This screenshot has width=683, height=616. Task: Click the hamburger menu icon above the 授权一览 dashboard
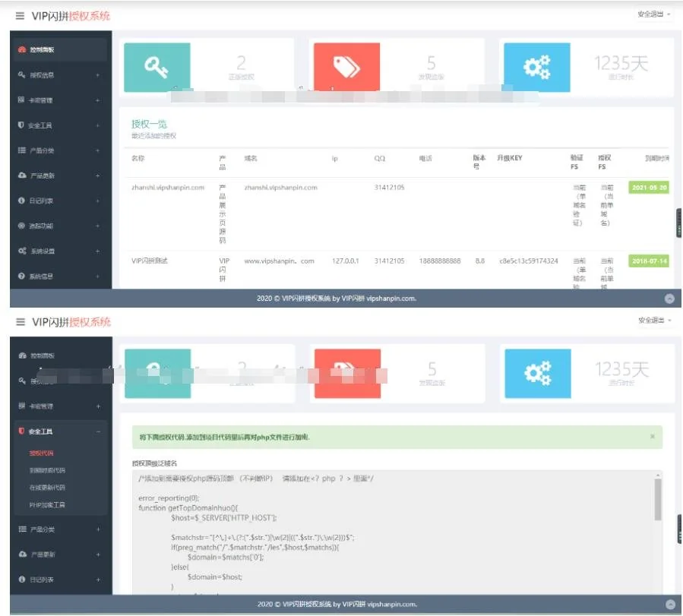click(x=20, y=16)
